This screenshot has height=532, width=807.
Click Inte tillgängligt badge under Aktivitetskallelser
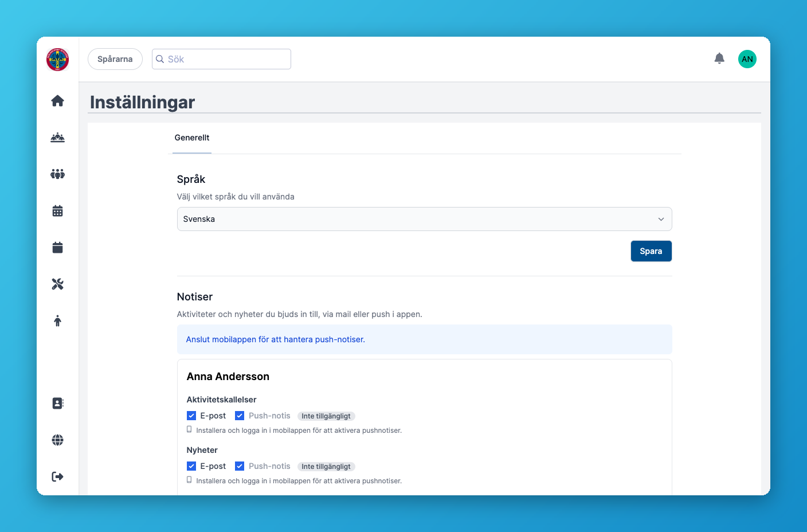(326, 416)
